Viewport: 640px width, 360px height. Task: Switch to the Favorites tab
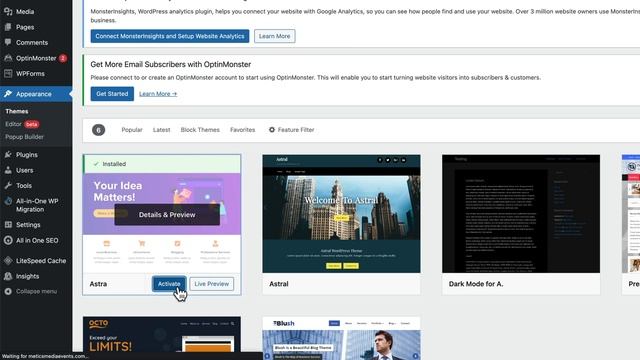pos(242,130)
